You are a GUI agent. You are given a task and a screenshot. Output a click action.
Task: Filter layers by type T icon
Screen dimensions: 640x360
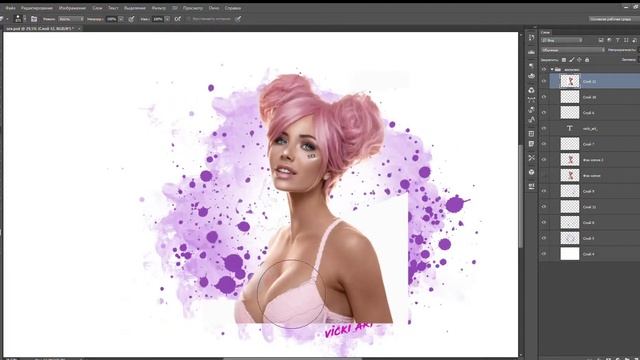(x=618, y=40)
